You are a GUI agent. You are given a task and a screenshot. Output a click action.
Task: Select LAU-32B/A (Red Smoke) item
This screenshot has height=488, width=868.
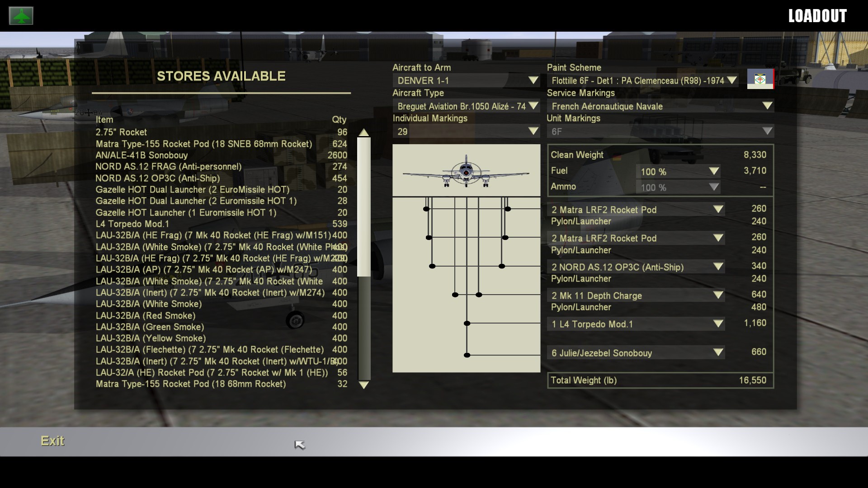[222, 315]
